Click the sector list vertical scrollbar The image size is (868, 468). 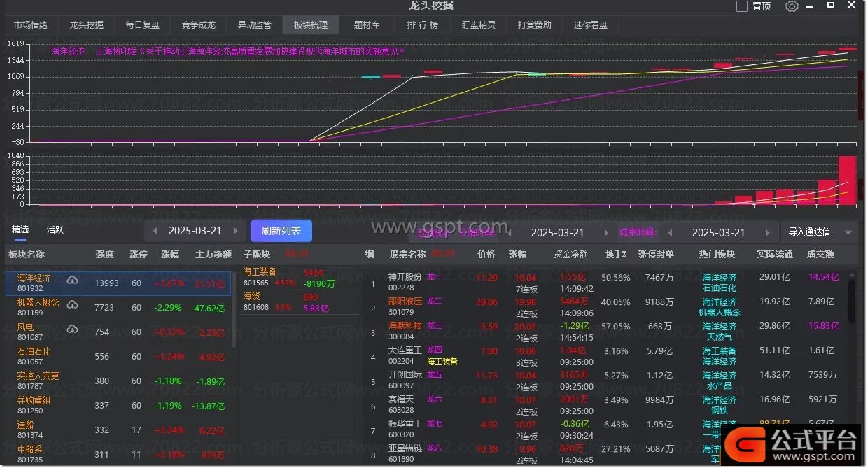pyautogui.click(x=234, y=310)
